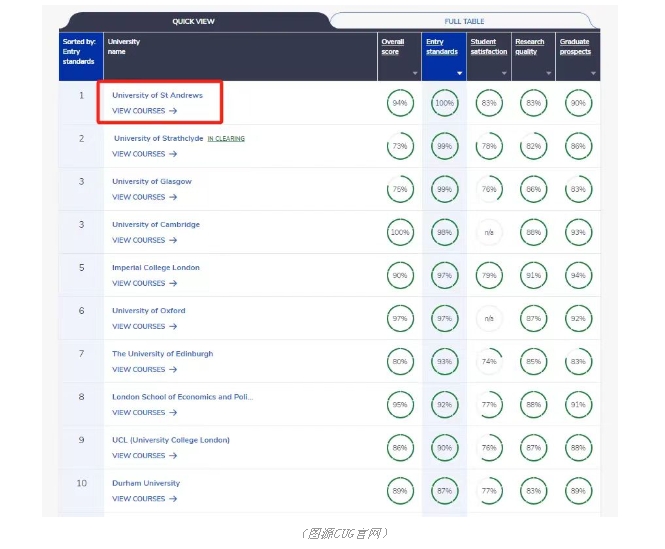Click Imperial 91% research quality circle
Image resolution: width=665 pixels, height=549 pixels.
534,275
